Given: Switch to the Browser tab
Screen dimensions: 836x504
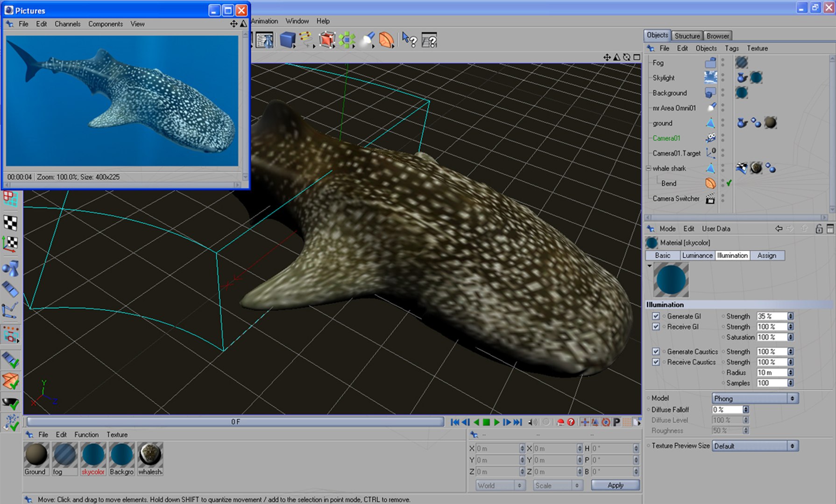Looking at the screenshot, I should click(717, 36).
